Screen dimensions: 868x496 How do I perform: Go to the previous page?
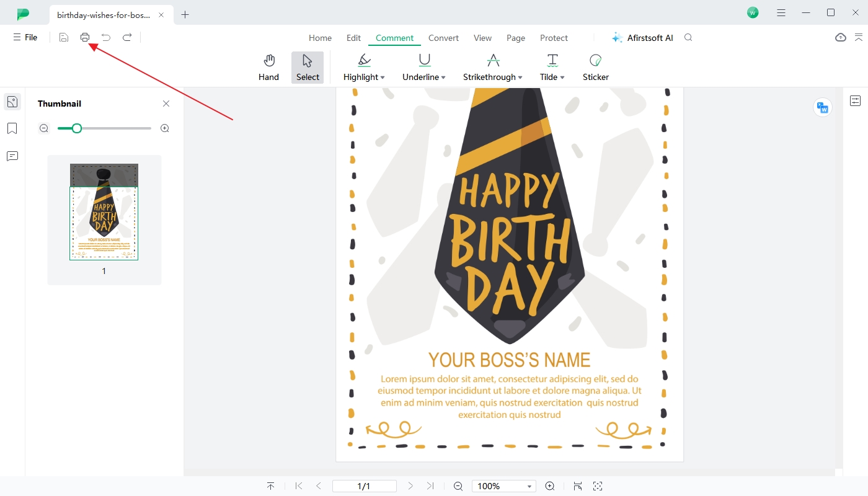coord(319,486)
